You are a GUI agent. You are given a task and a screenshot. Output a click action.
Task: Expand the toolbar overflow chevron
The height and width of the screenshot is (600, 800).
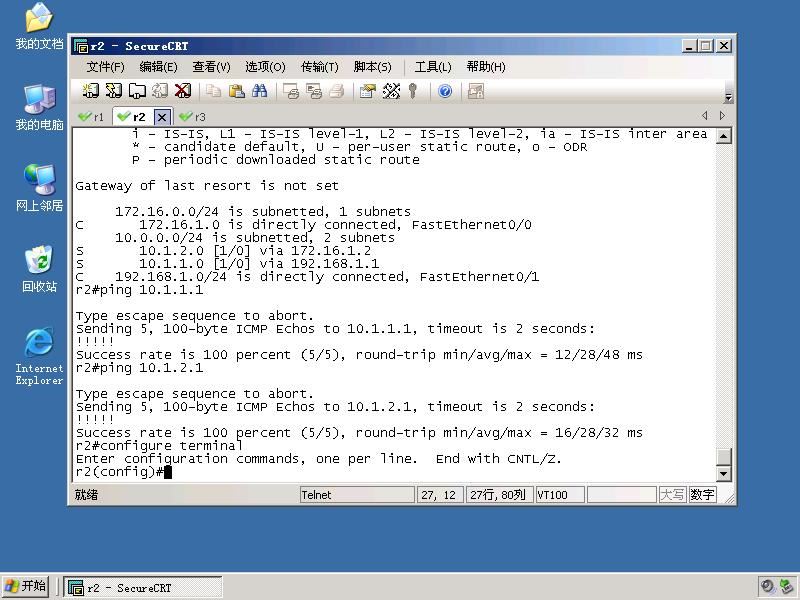click(729, 97)
